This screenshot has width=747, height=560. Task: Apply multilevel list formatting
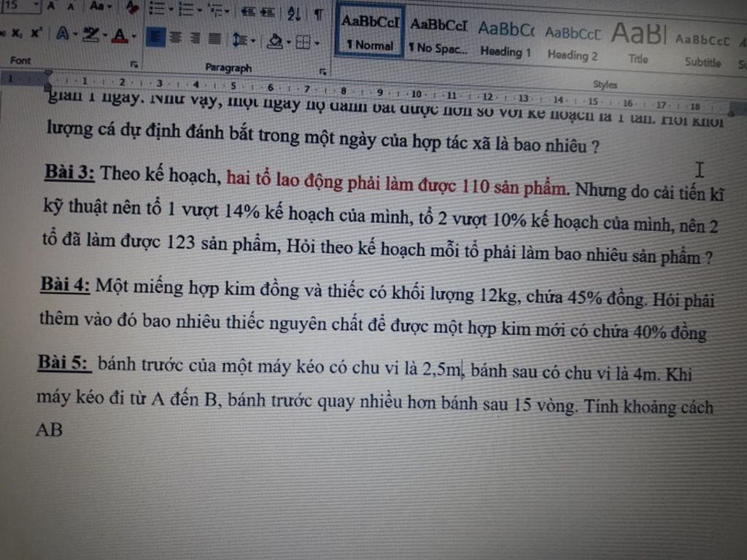[215, 10]
